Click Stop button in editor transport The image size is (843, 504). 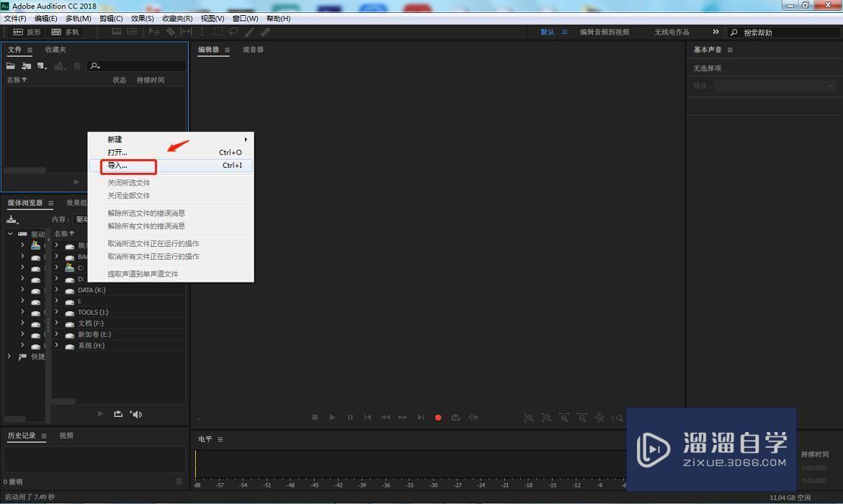pos(315,418)
